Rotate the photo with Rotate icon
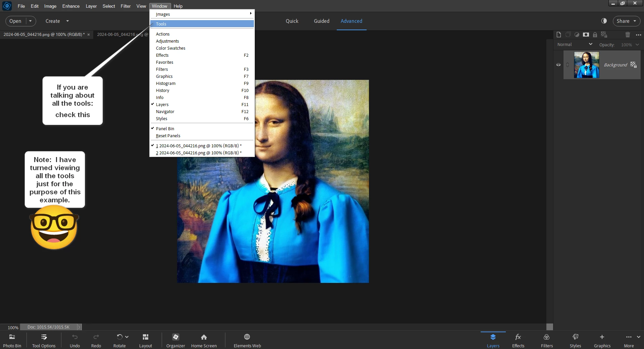 (119, 337)
